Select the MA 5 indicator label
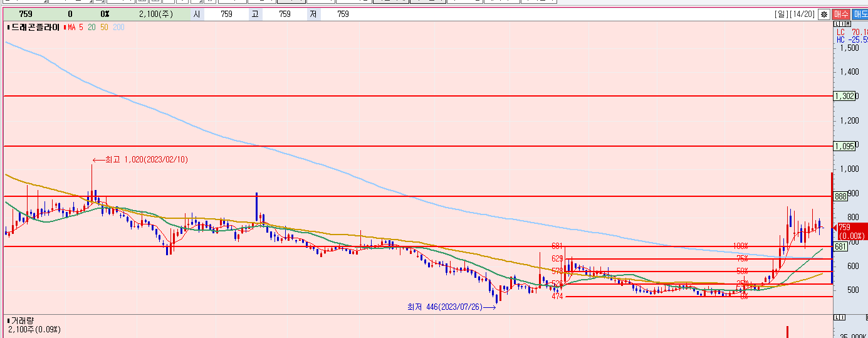 pos(75,28)
